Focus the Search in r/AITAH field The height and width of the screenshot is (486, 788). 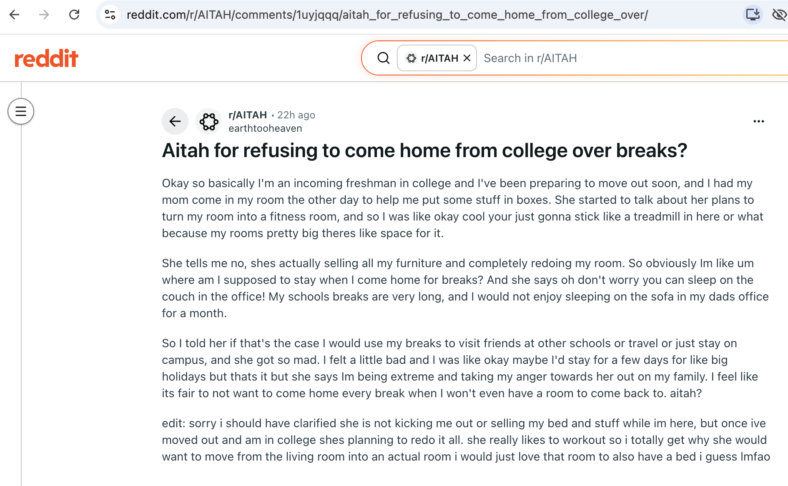(633, 58)
